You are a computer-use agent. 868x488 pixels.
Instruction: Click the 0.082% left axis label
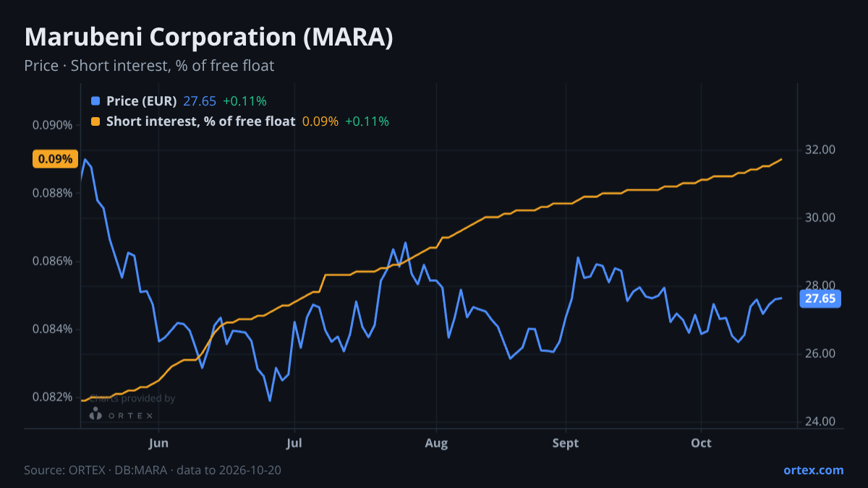pos(53,398)
